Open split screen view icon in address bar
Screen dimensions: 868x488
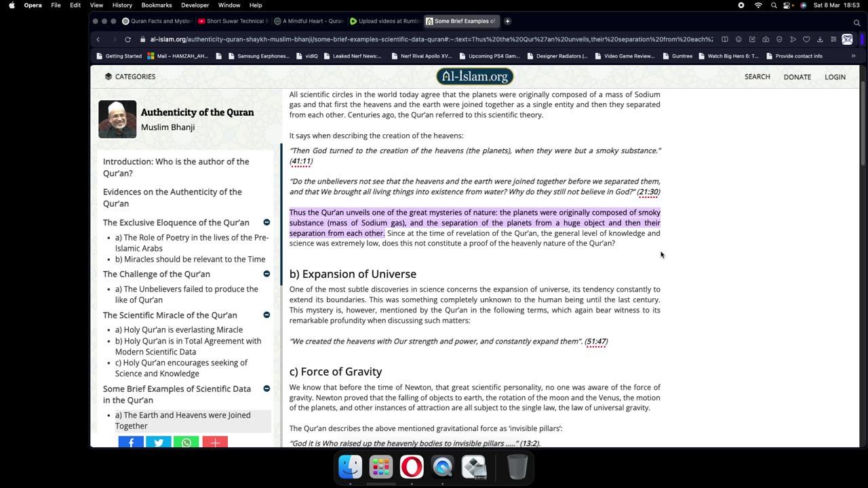pos(725,39)
